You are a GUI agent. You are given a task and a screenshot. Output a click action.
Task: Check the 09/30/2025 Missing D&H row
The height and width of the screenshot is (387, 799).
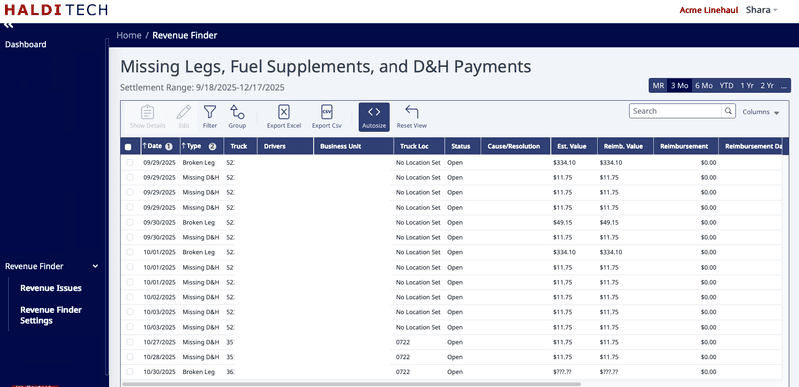click(129, 237)
